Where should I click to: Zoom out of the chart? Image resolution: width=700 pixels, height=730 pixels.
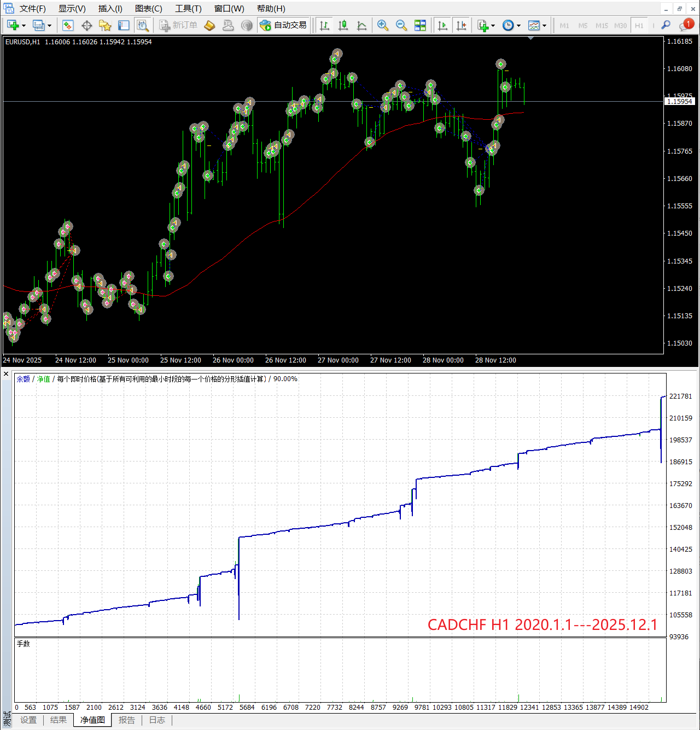click(401, 25)
